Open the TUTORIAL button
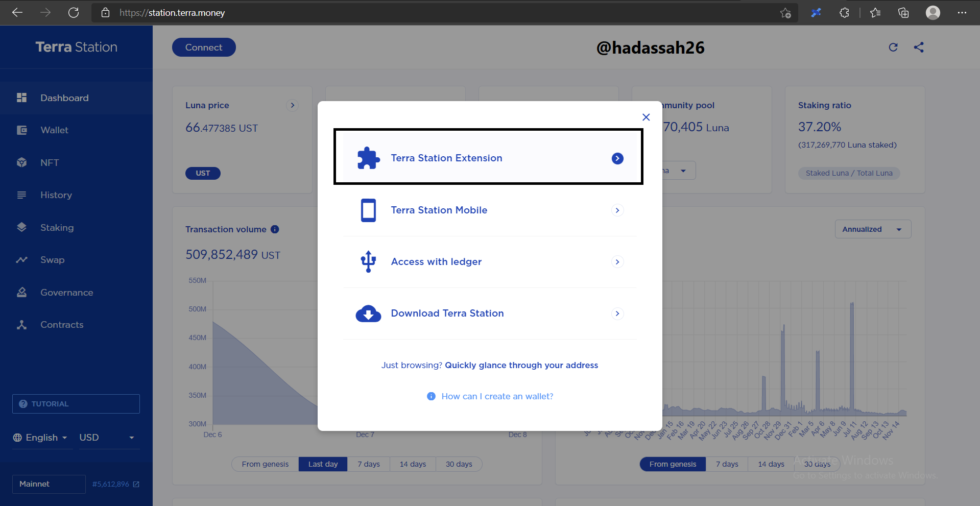980x506 pixels. tap(76, 404)
